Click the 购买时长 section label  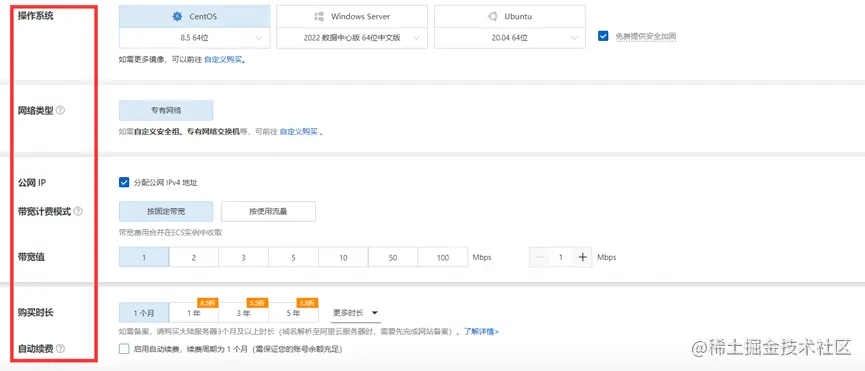coord(36,313)
